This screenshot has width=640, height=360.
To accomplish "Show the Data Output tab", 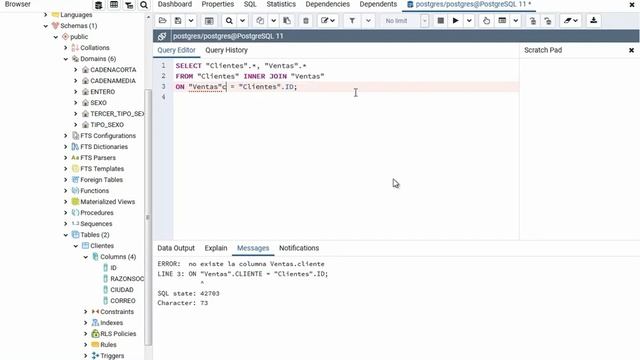I will [x=176, y=248].
